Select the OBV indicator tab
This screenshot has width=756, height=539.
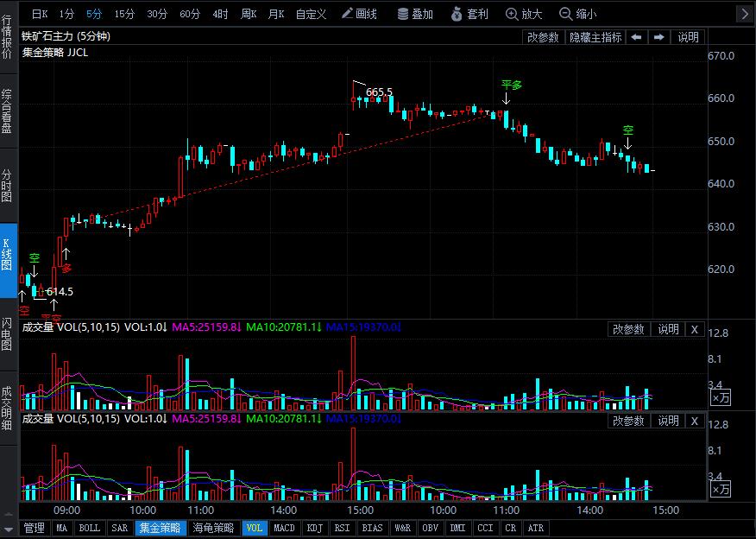click(x=430, y=528)
